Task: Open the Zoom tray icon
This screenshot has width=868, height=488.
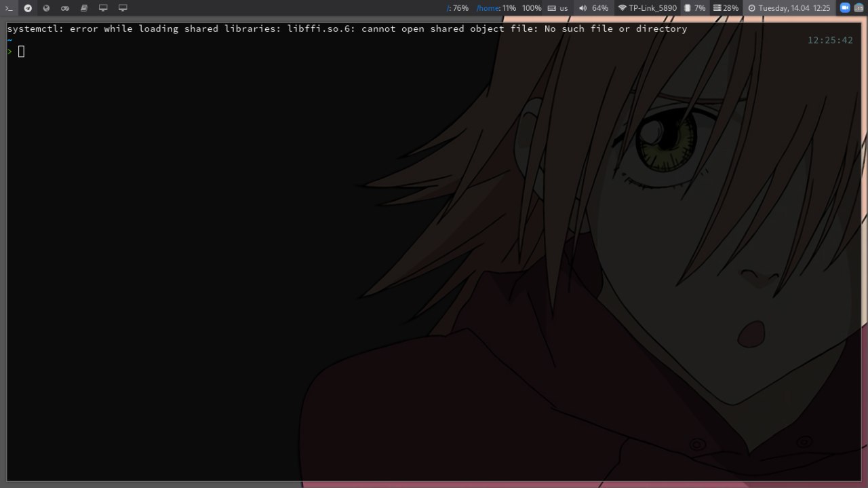Action: pos(845,8)
